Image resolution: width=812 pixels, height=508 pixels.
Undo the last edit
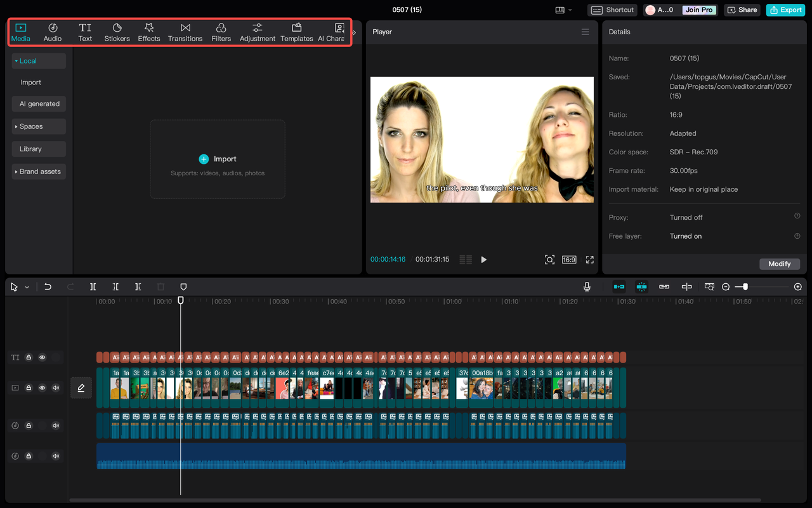(48, 286)
